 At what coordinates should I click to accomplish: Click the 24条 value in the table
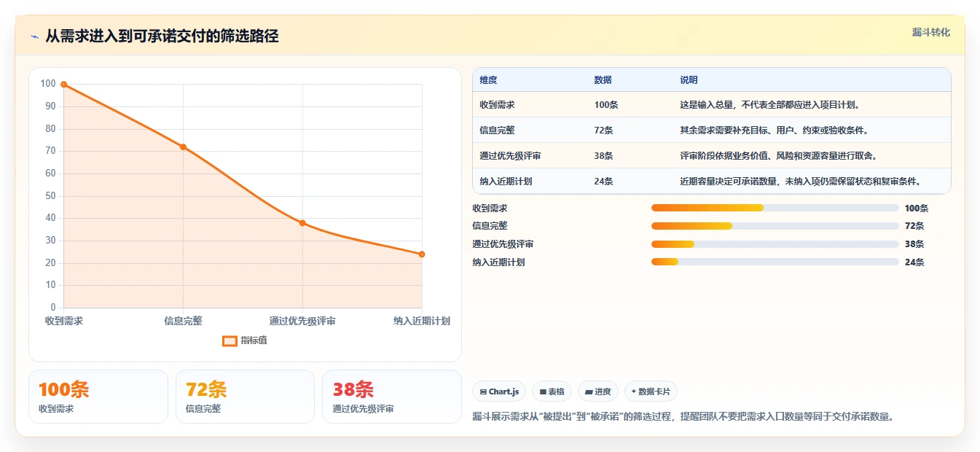(x=603, y=182)
